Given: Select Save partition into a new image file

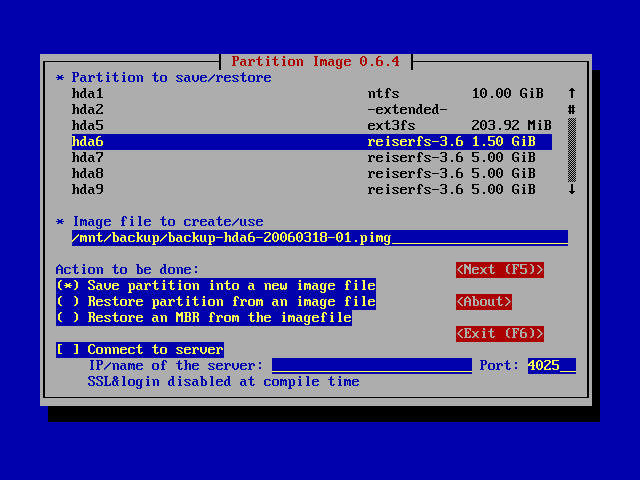Looking at the screenshot, I should coord(216,286).
